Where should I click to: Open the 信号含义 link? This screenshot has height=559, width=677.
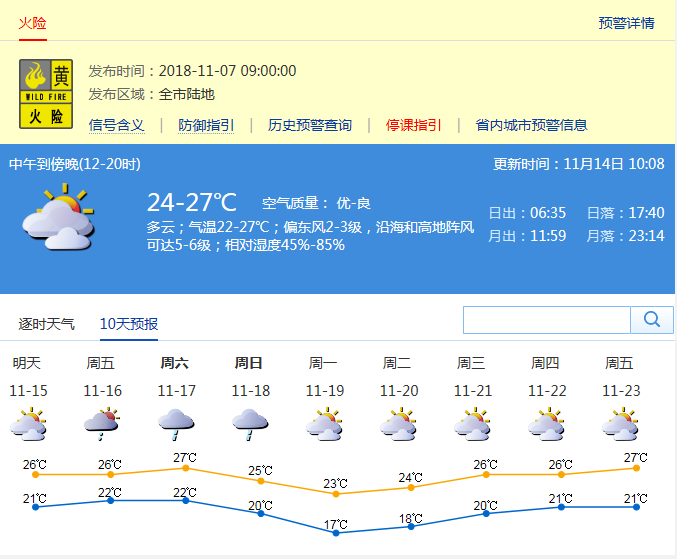point(117,125)
